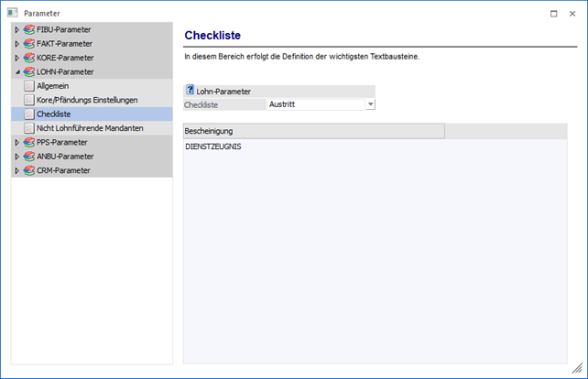Collapse the LOHN-Parameter tree node
This screenshot has height=379, width=588.
(x=16, y=71)
